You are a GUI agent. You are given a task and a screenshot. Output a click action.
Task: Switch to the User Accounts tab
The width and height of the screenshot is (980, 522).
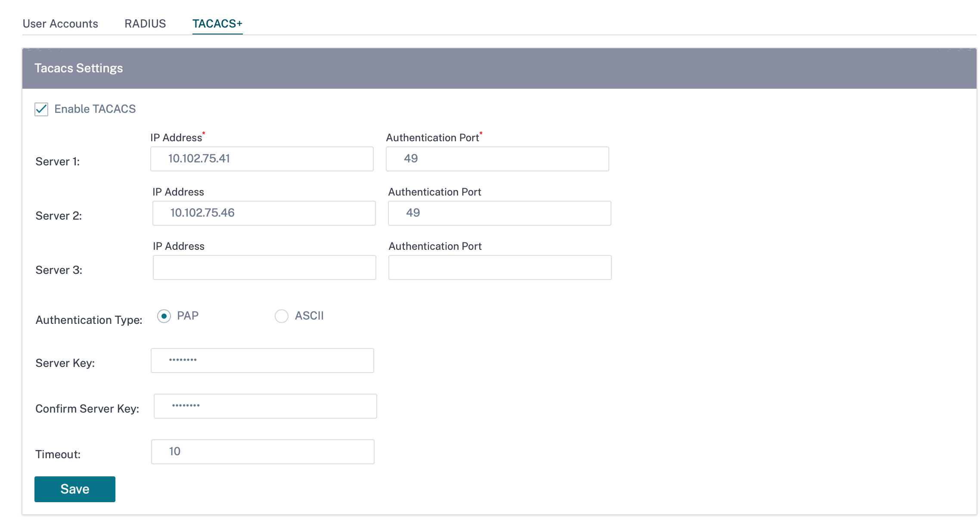tap(60, 24)
